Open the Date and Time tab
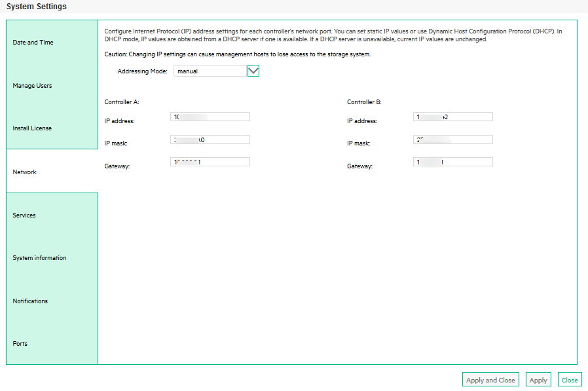The height and width of the screenshot is (391, 588). (33, 43)
